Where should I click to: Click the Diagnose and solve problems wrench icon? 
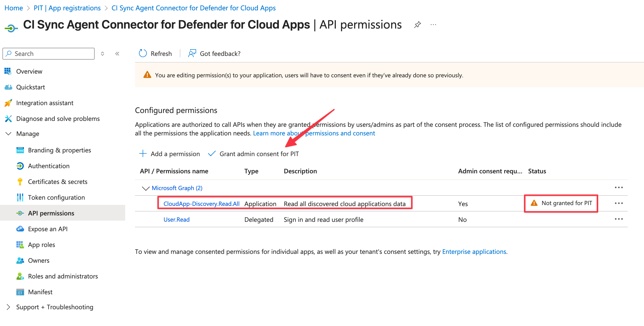tap(8, 119)
